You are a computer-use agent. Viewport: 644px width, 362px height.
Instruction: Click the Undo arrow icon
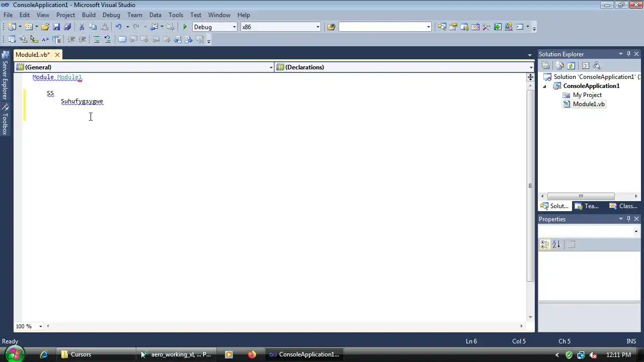click(x=118, y=27)
